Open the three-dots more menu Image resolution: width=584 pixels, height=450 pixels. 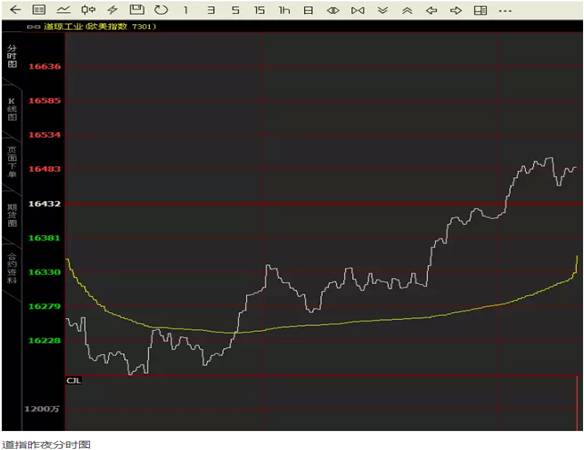tap(505, 11)
